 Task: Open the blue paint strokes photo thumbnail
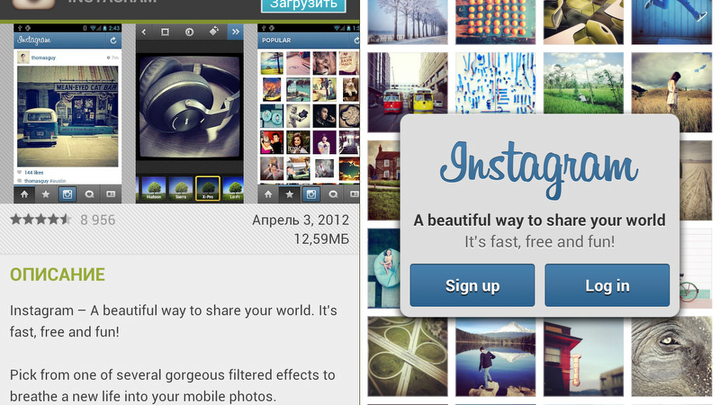coord(495,83)
